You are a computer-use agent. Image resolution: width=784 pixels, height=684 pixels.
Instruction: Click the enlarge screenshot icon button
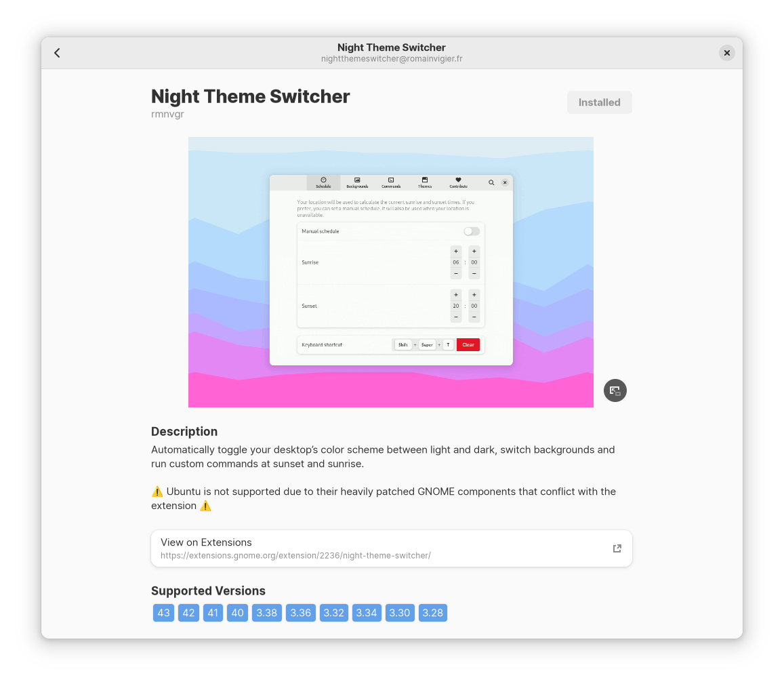click(x=615, y=390)
